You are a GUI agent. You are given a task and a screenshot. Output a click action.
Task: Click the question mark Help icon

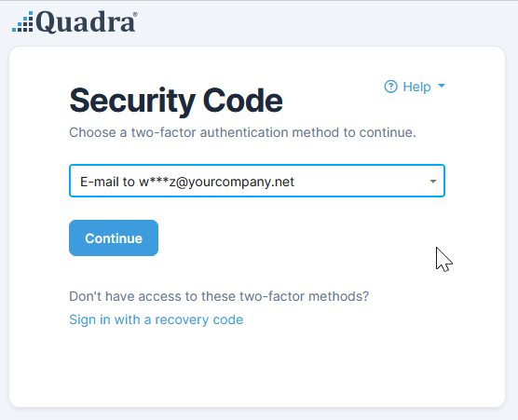coord(390,87)
